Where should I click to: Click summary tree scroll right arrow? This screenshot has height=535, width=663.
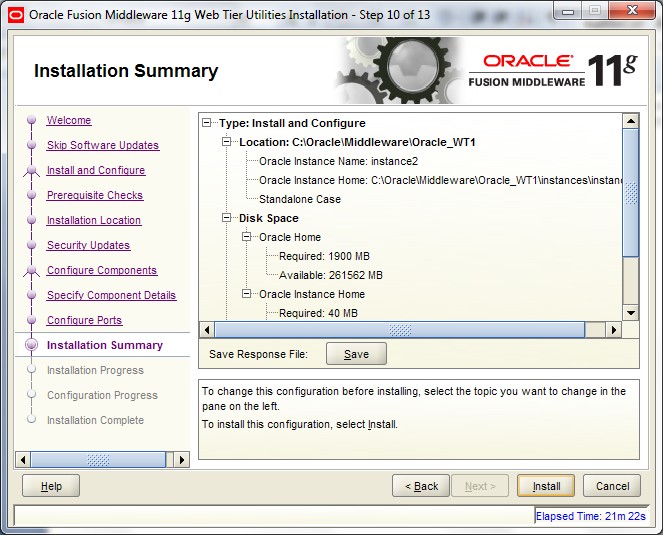coord(614,329)
